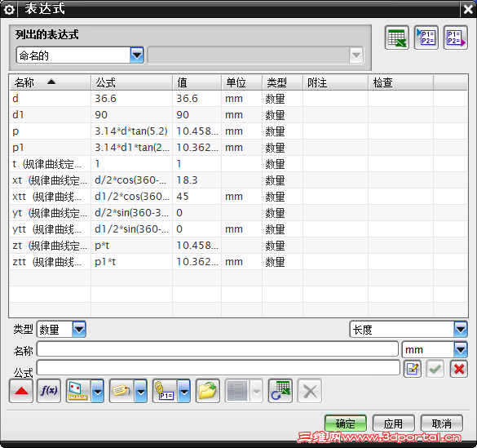Click the grayed requirements list icon
This screenshot has width=477, height=448.
pos(237,391)
